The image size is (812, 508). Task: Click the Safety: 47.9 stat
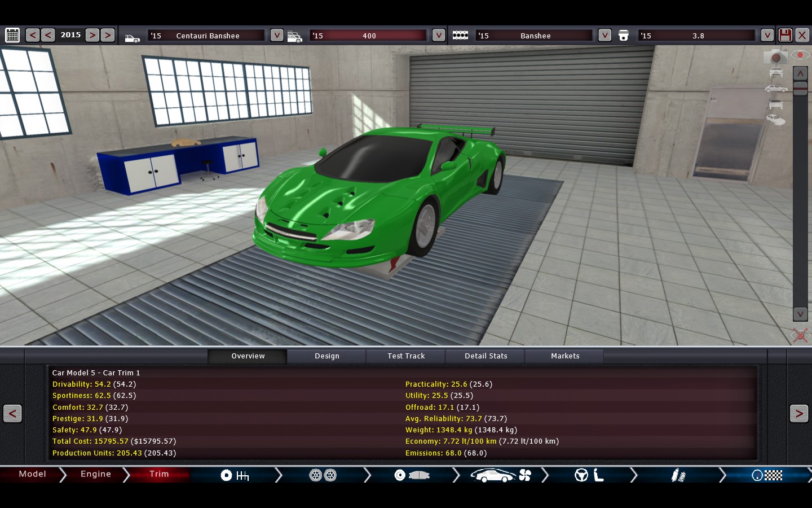[87, 430]
